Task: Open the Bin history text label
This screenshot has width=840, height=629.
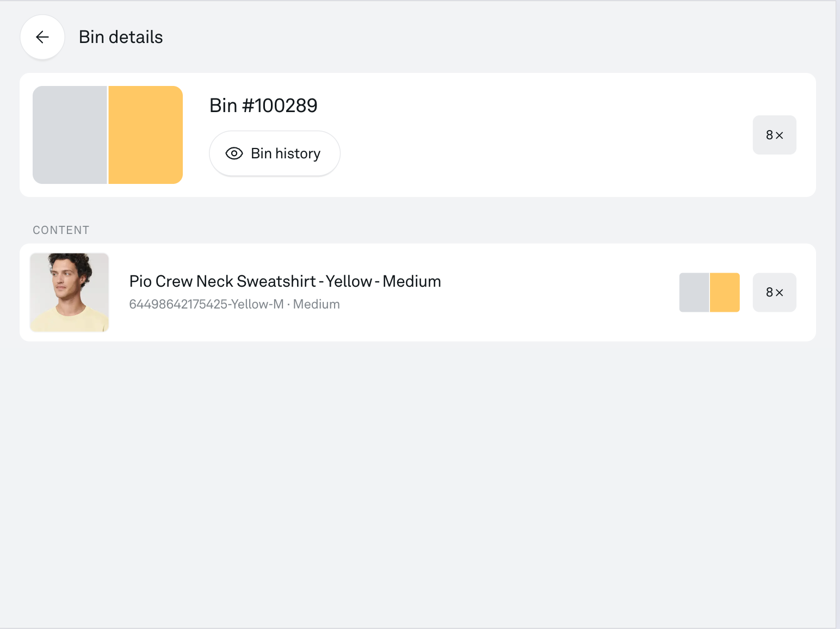Action: point(286,153)
